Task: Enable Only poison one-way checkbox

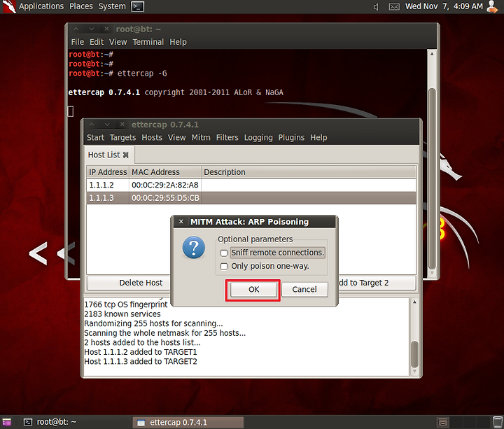Action: point(224,267)
